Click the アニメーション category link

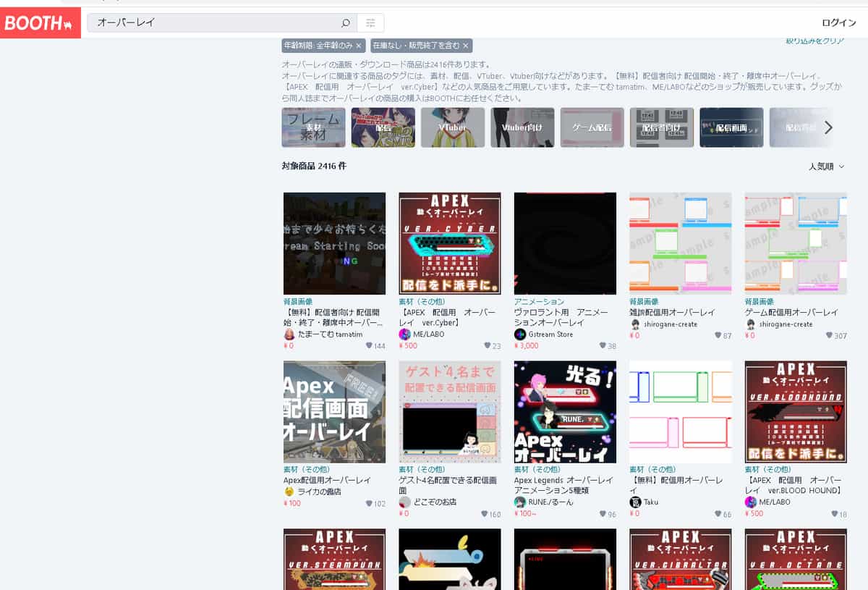tap(539, 302)
